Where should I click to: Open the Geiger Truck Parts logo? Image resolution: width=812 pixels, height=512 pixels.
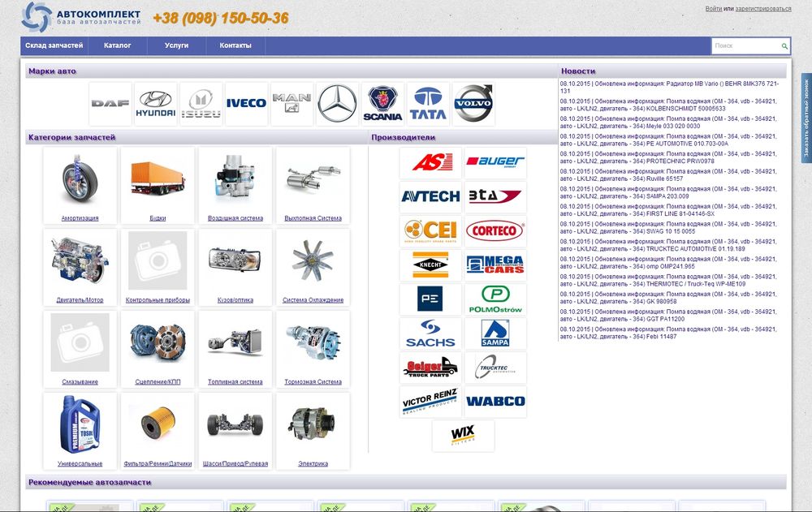click(430, 368)
